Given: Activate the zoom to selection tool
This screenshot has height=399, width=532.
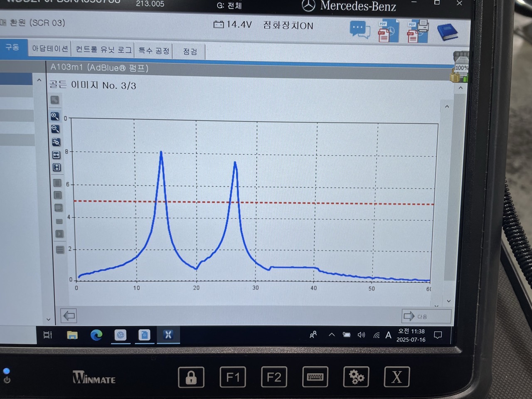Looking at the screenshot, I should [56, 142].
